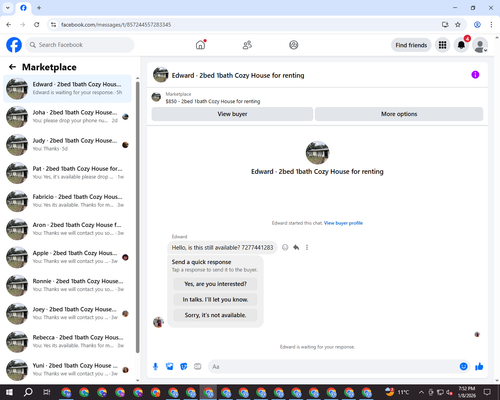Reload the page in the browser

[x=37, y=25]
